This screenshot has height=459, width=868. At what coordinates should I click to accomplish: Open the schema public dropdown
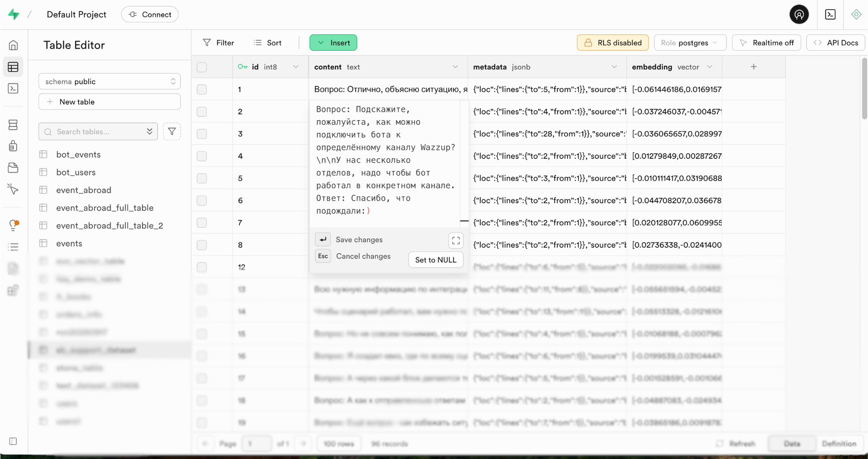coord(109,81)
